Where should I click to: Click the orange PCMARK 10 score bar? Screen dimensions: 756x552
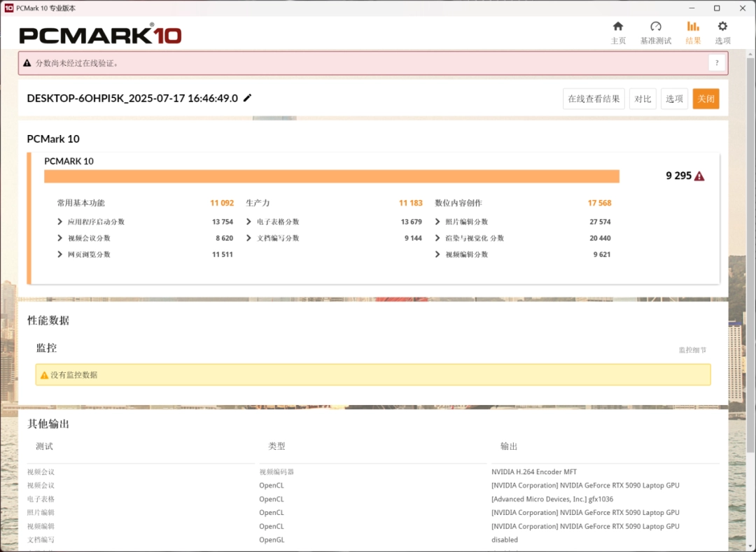tap(332, 176)
